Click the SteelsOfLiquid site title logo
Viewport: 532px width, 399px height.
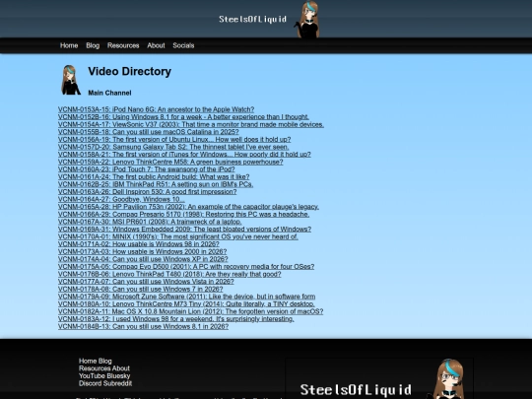click(252, 19)
